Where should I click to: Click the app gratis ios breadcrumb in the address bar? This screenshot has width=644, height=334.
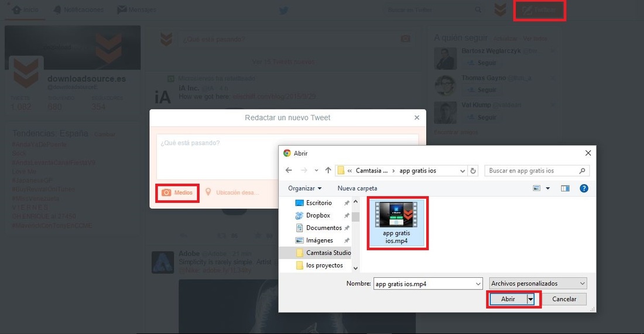pos(417,171)
